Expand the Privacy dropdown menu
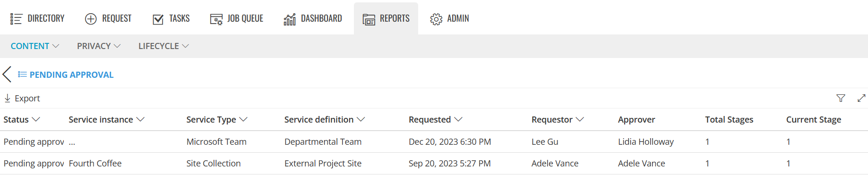 tap(99, 46)
